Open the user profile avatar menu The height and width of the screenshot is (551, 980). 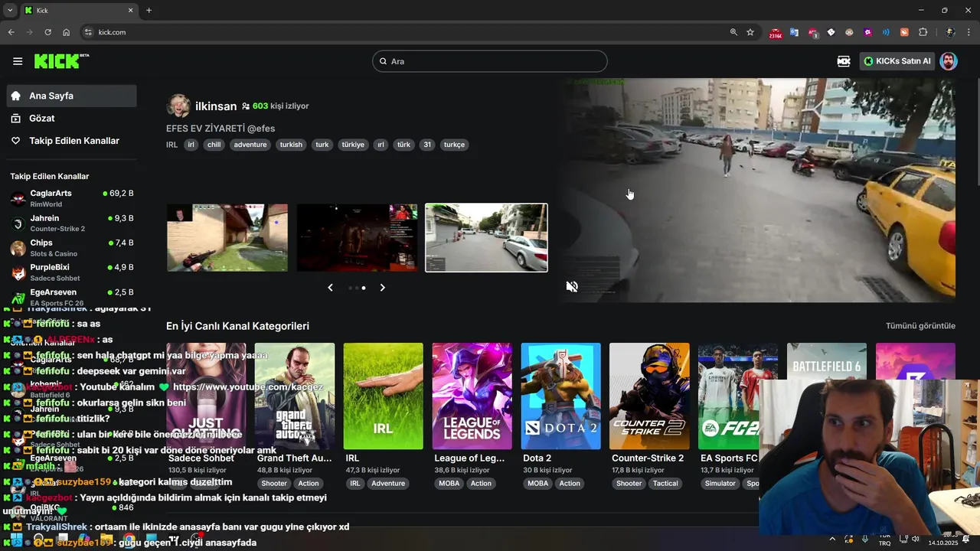(x=949, y=61)
